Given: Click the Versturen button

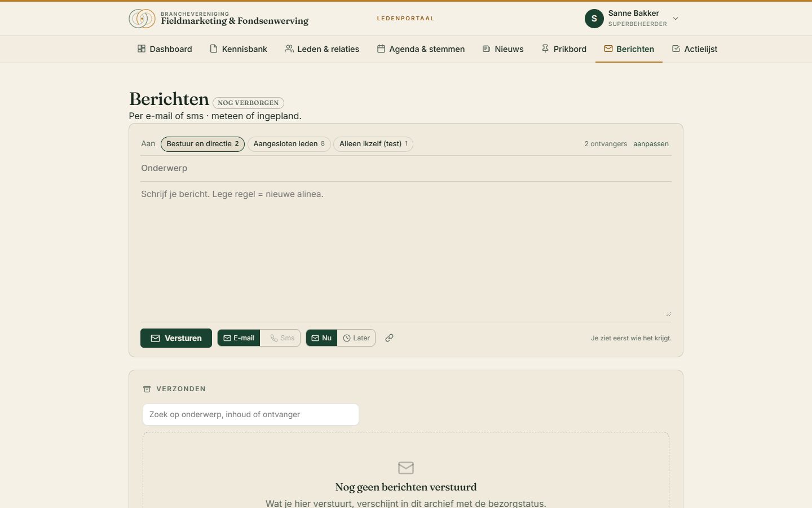Looking at the screenshot, I should (x=176, y=338).
